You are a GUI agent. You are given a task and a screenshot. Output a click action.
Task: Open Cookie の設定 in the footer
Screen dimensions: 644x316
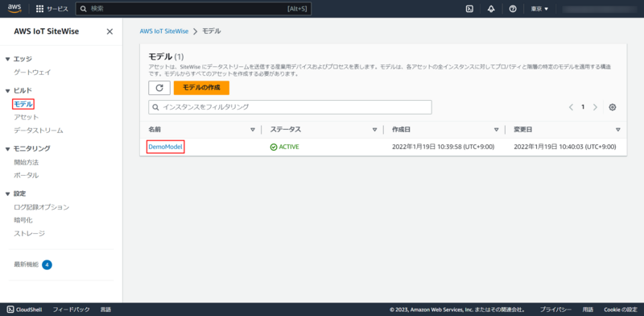tap(620, 310)
